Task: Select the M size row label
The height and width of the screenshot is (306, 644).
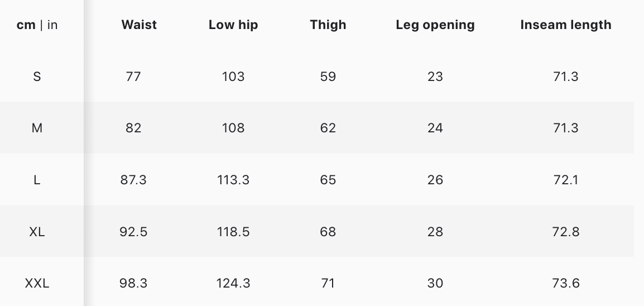Action: pos(37,128)
